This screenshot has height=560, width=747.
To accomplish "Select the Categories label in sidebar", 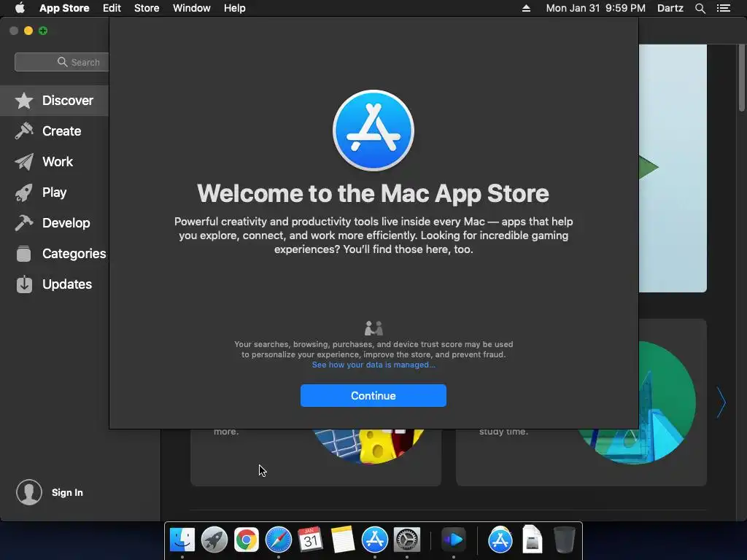I will pyautogui.click(x=74, y=254).
